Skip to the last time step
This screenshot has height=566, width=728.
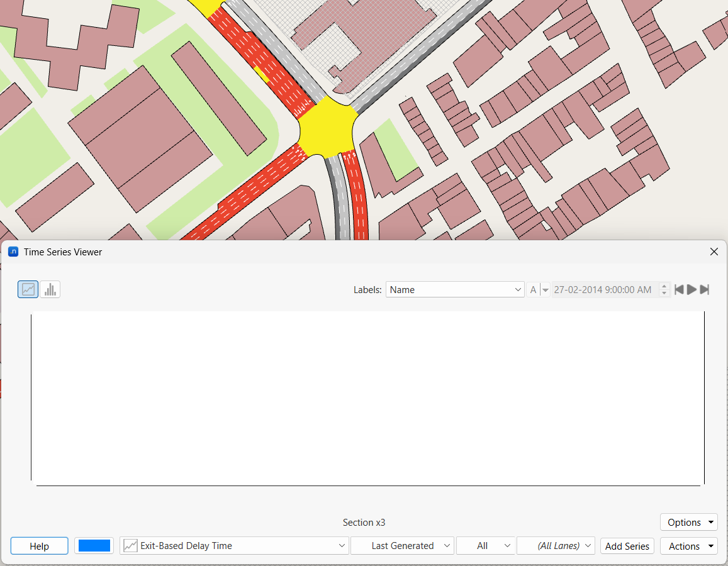705,290
